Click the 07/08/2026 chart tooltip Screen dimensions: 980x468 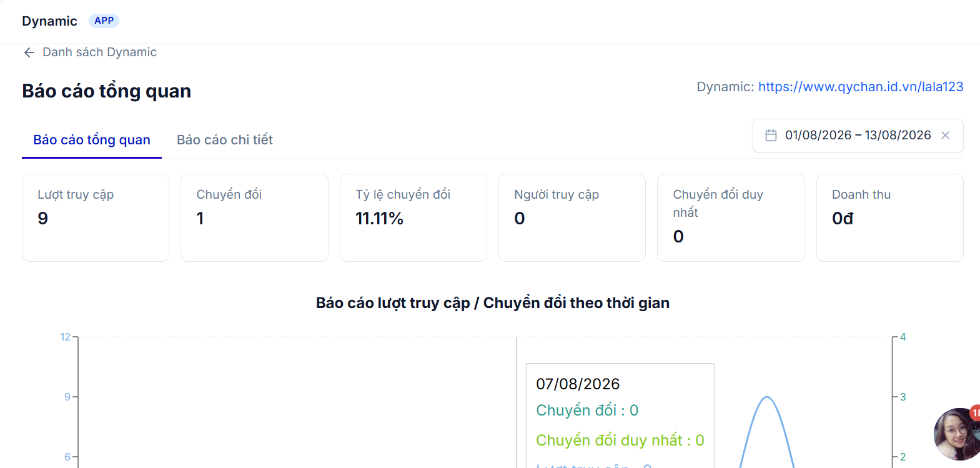click(620, 416)
